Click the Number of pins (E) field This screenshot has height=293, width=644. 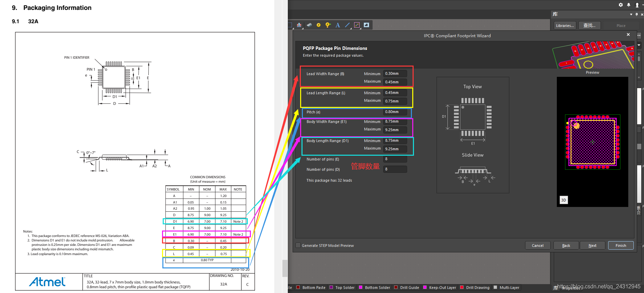click(x=395, y=159)
